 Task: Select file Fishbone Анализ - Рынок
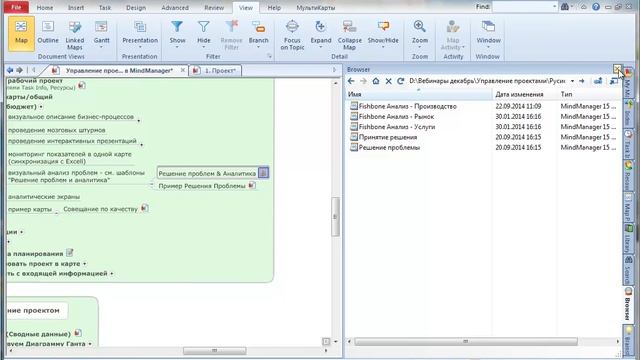click(x=392, y=116)
